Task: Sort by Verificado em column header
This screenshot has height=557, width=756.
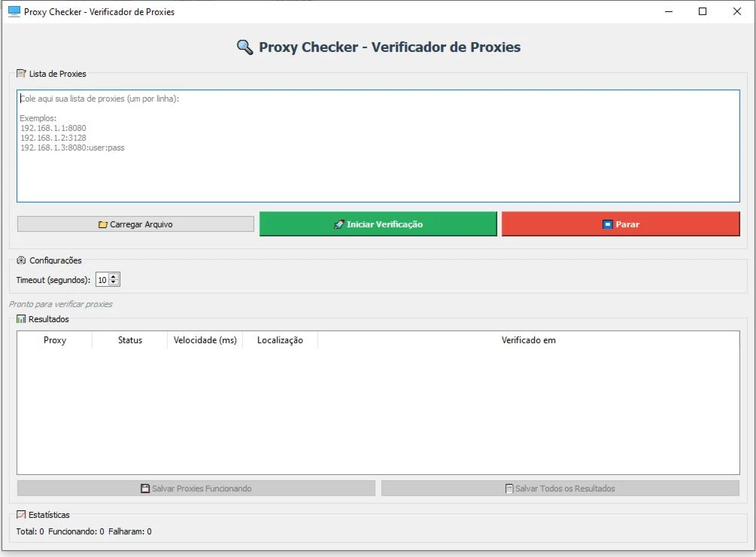Action: [528, 340]
